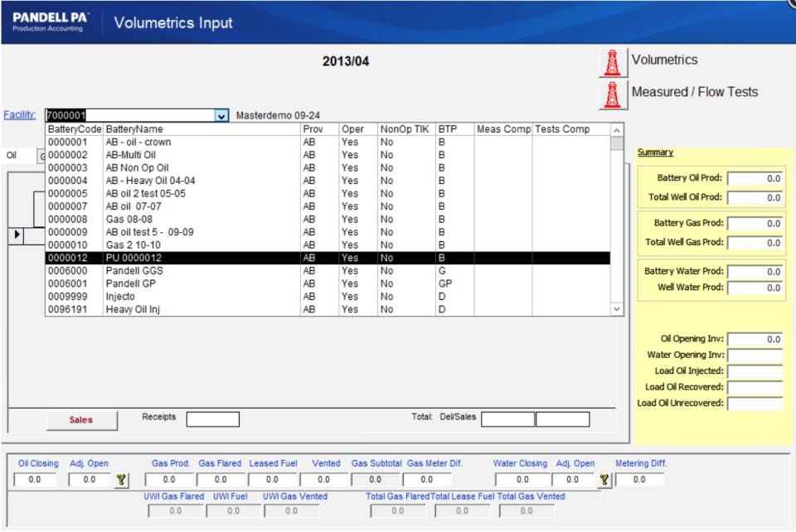Click the Oil tab
The height and width of the screenshot is (532, 796).
click(12, 155)
